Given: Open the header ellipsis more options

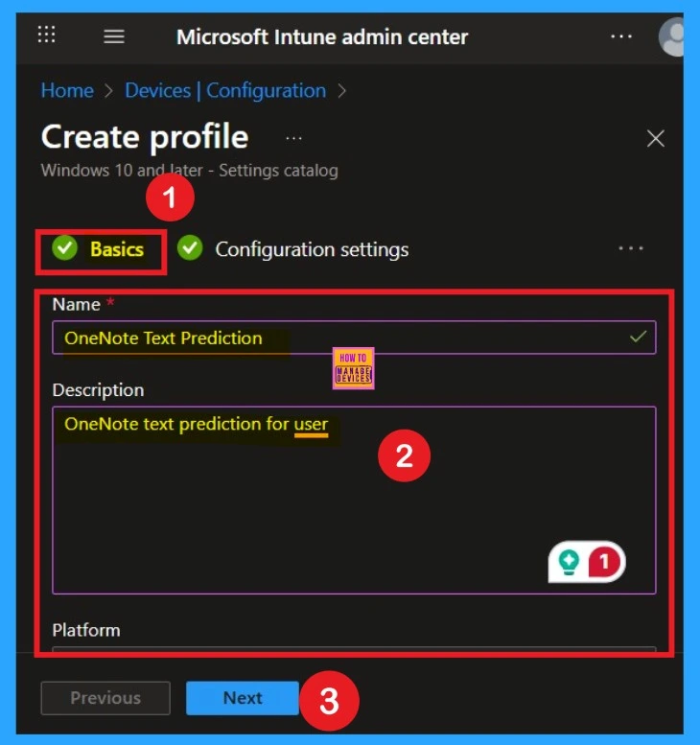Looking at the screenshot, I should [621, 36].
